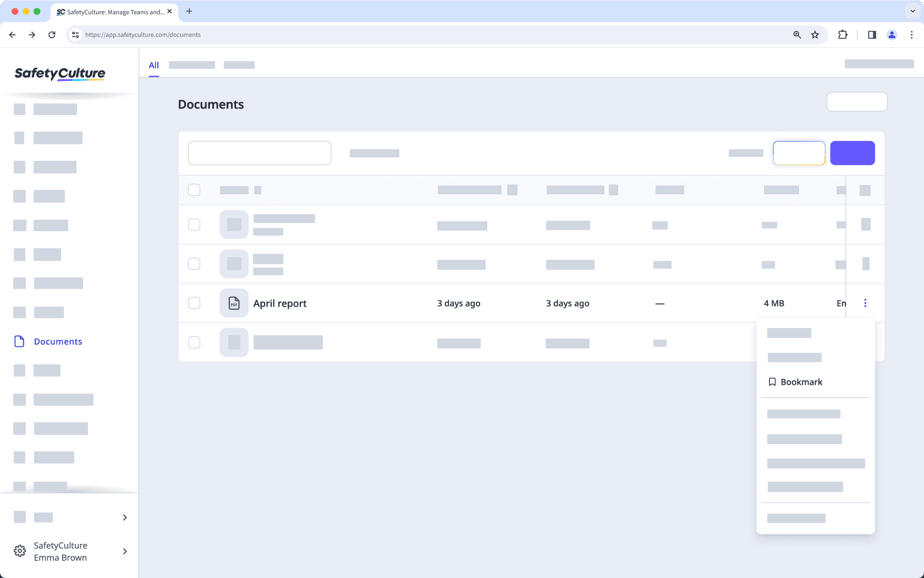Click the blue primary button above the table

tap(853, 153)
